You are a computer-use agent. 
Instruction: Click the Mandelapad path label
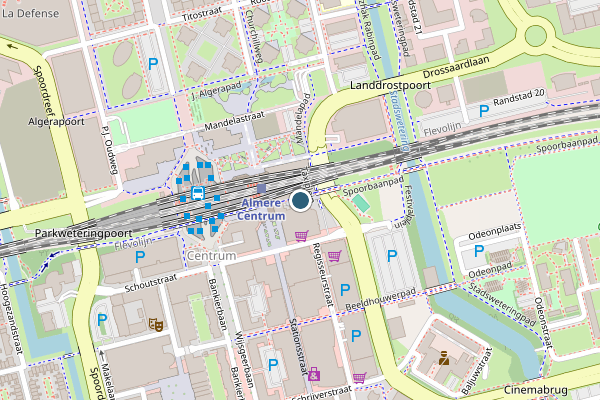pos(303,118)
